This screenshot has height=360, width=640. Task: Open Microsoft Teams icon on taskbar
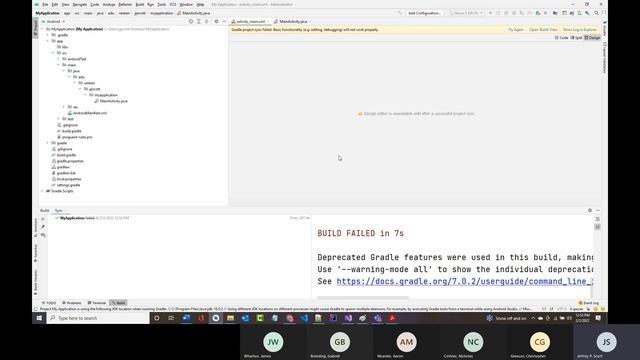click(378, 318)
